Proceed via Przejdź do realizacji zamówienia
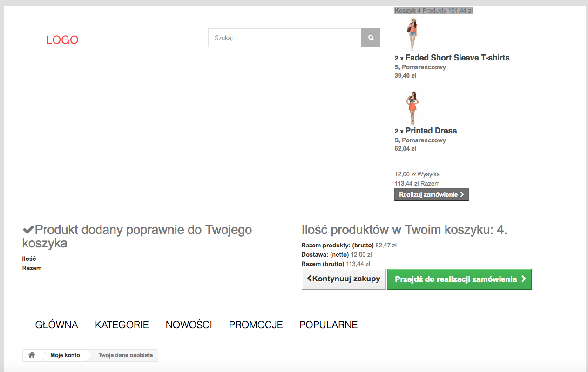This screenshot has height=372, width=588. pos(460,279)
